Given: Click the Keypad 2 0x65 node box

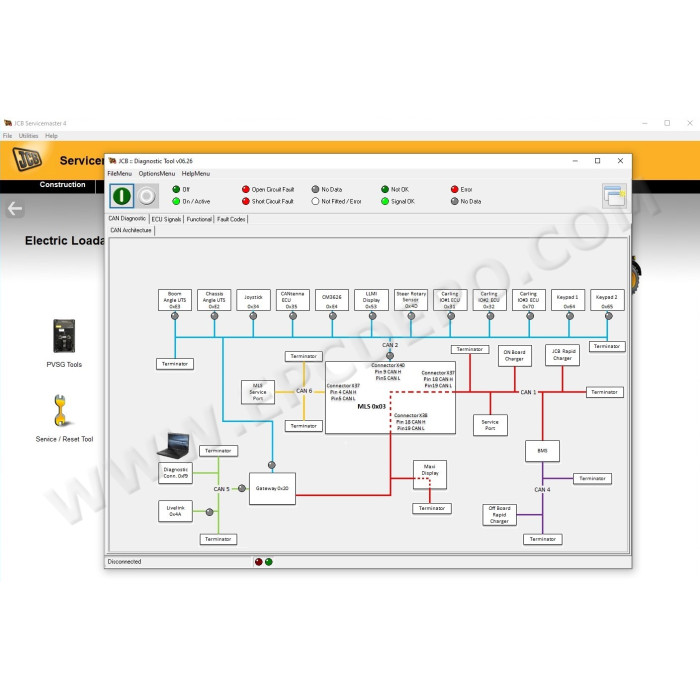Looking at the screenshot, I should click(607, 300).
